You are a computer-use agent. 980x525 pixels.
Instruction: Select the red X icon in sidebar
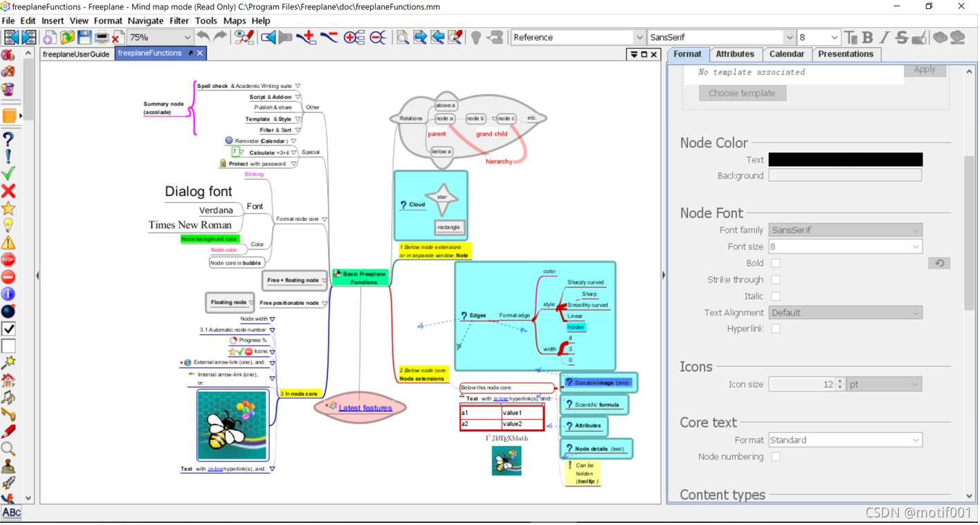tap(8, 190)
